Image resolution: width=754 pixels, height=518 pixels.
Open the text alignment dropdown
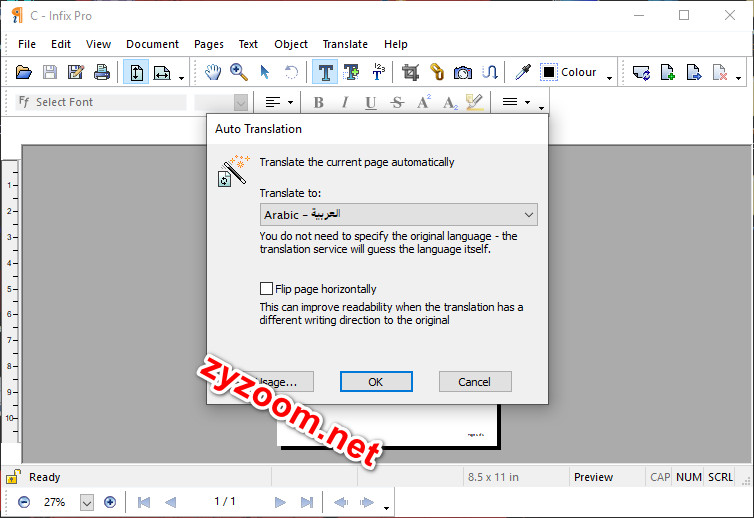click(290, 102)
